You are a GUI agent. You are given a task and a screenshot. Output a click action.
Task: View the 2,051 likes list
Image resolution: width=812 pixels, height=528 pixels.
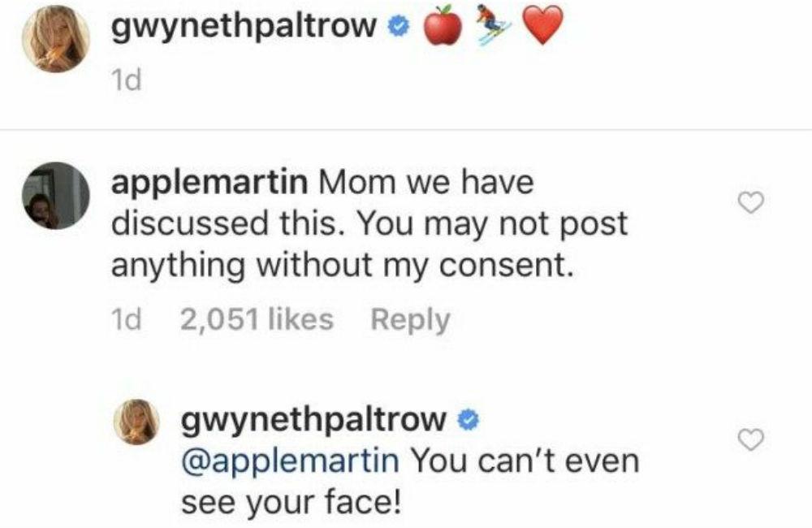257,319
